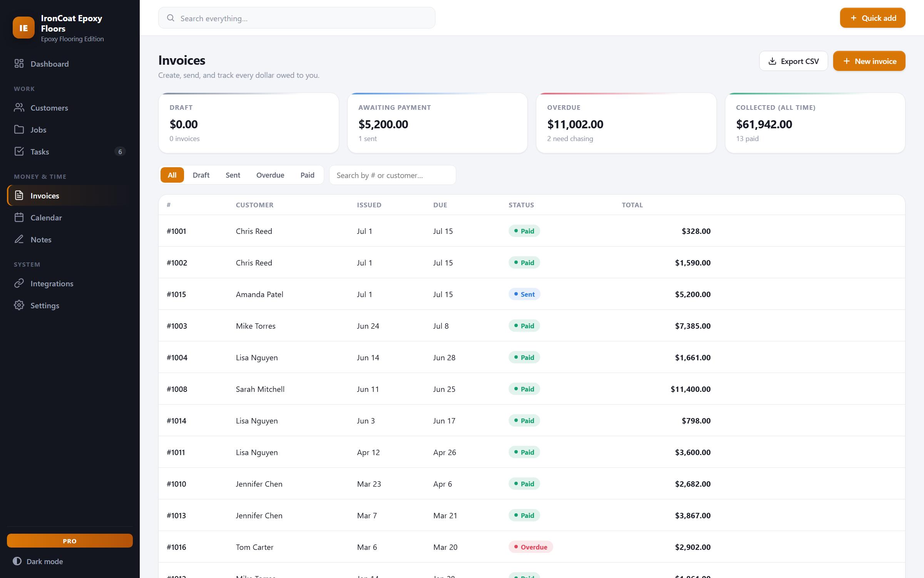Click the Tasks count badge showing 6

(x=120, y=151)
